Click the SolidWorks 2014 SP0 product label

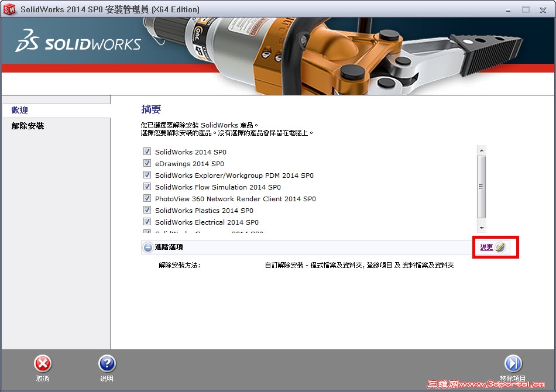click(x=191, y=152)
